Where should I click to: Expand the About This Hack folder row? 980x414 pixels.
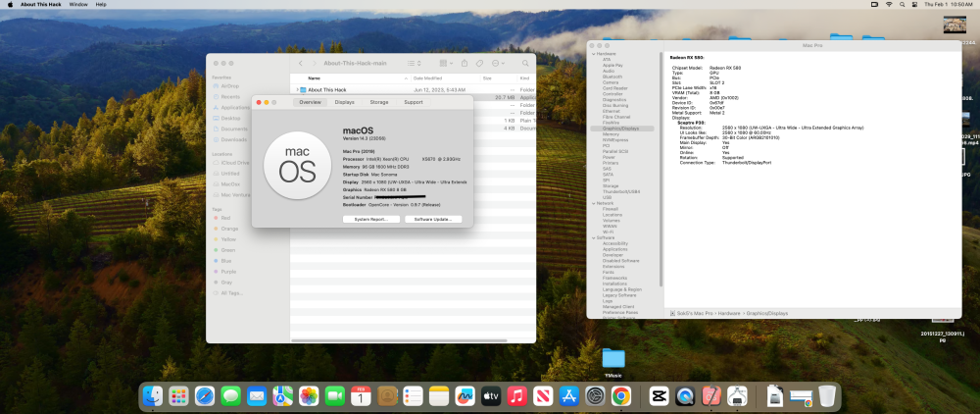point(298,90)
